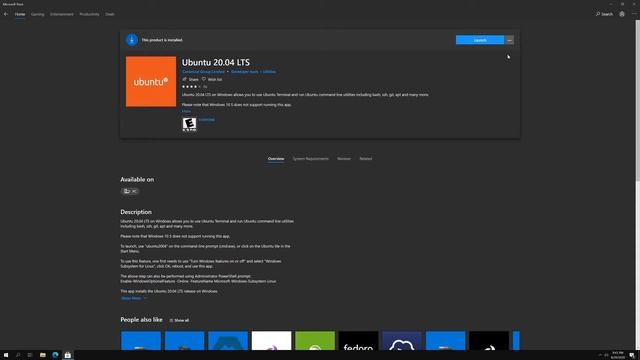Click the taskbar clock
The width and height of the screenshot is (640, 360).
point(618,355)
